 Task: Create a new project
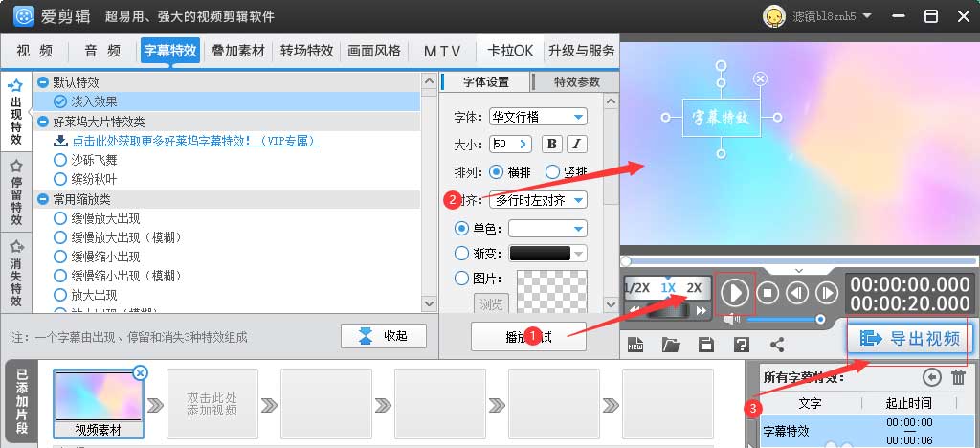click(x=635, y=345)
